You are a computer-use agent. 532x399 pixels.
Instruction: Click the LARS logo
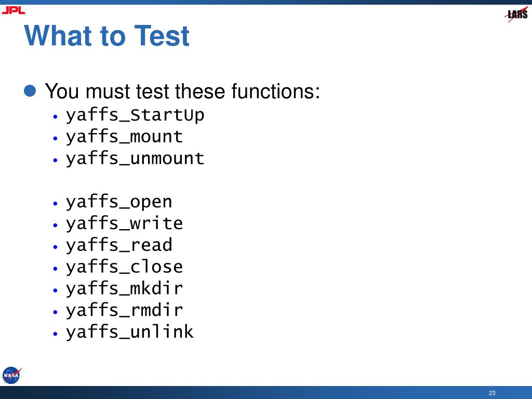click(517, 14)
